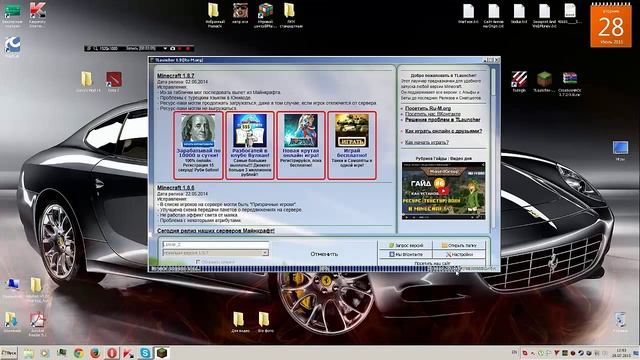This screenshot has height=360, width=640.
Task: Click the "Запрос версий" button
Action: pyautogui.click(x=406, y=245)
